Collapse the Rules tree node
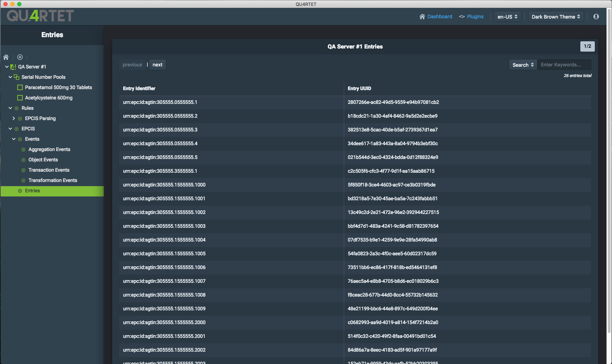Screen dimensions: 612x364 pos(10,108)
